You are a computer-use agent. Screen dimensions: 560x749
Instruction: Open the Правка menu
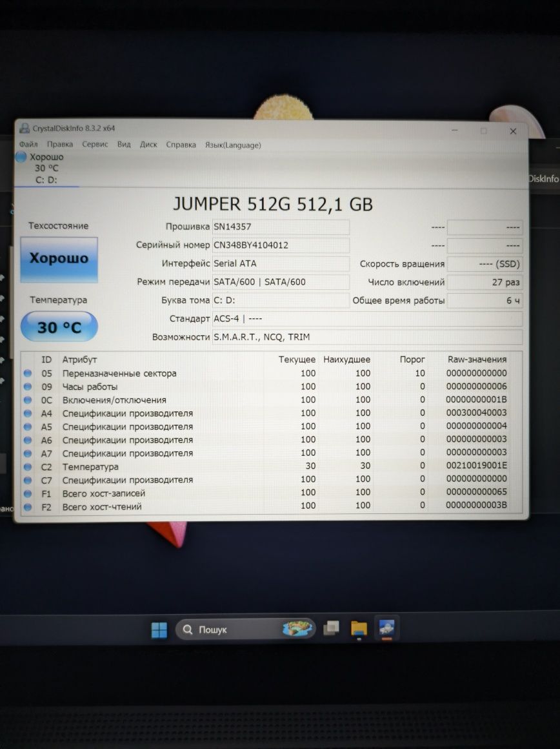(59, 144)
